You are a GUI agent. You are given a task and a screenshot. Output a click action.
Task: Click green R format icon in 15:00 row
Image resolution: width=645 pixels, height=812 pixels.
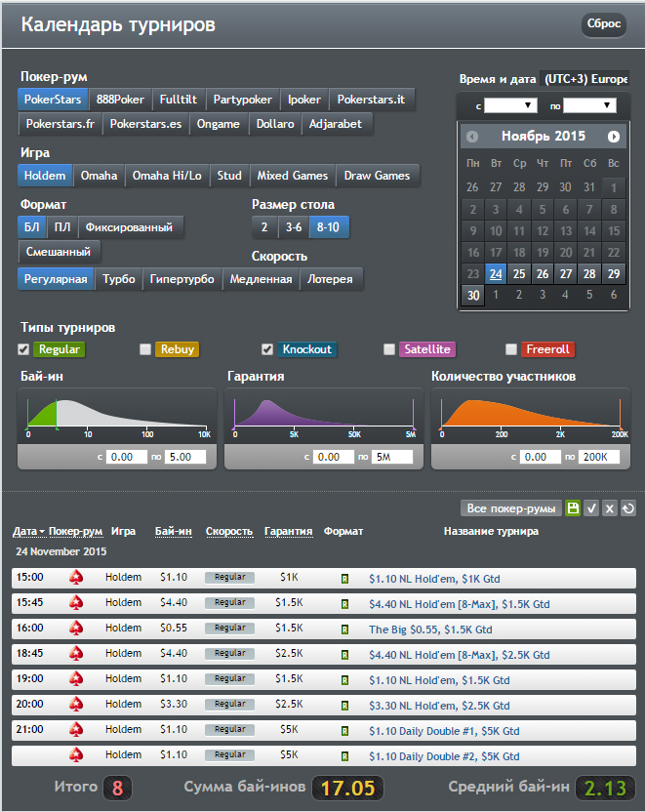[344, 579]
